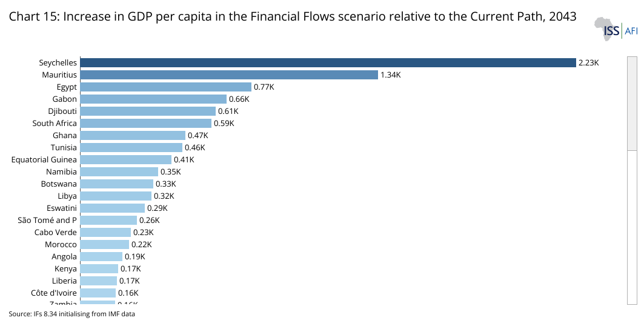This screenshot has height=329, width=644.
Task: Click the São Tomé and P label
Action: (x=47, y=220)
